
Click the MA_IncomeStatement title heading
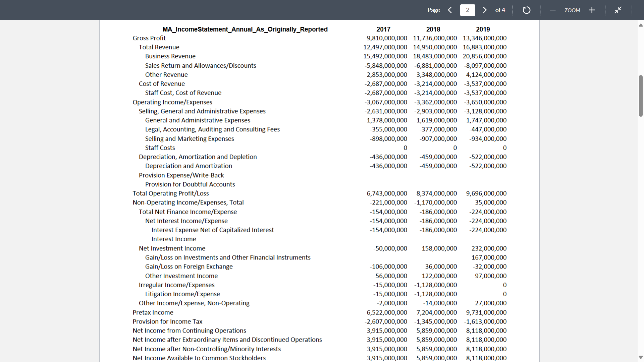click(x=245, y=29)
